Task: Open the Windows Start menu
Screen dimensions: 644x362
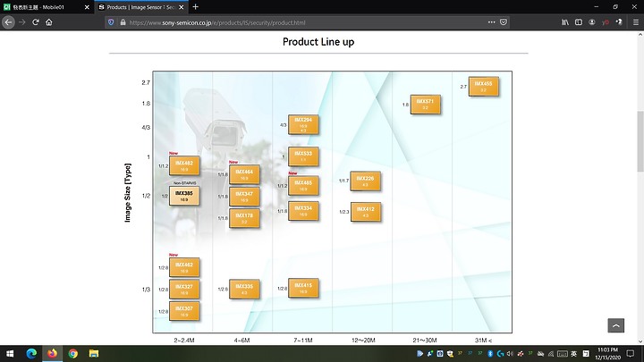Action: [x=10, y=353]
